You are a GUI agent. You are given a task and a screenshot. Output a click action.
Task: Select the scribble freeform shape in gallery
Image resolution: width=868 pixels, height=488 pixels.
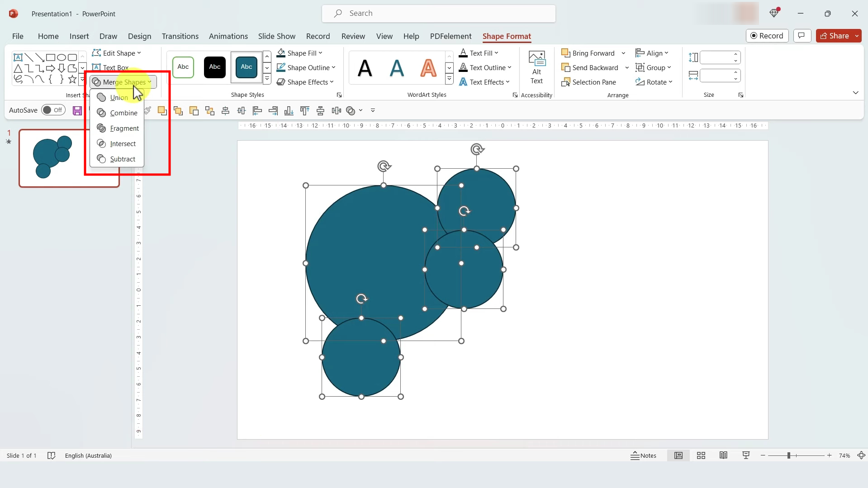(18, 79)
